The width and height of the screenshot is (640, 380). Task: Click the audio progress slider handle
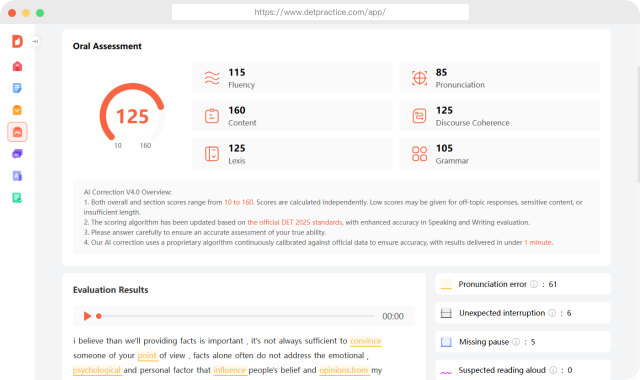click(x=99, y=316)
